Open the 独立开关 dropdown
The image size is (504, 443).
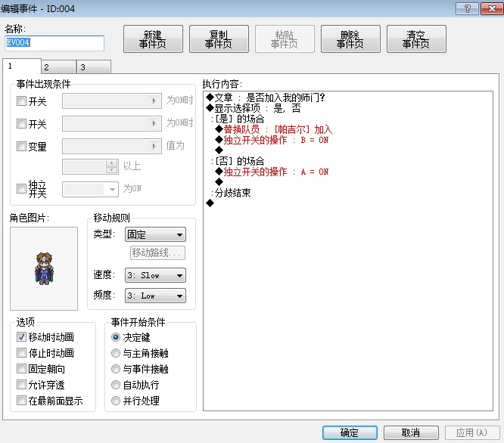pyautogui.click(x=90, y=190)
